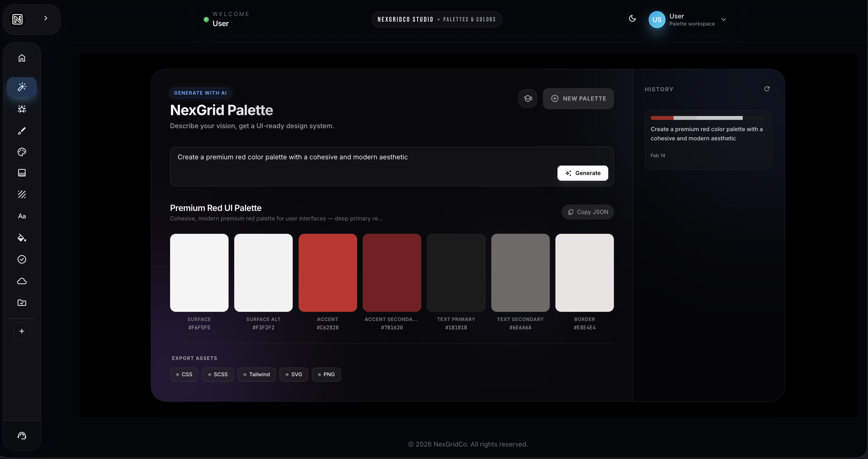The height and width of the screenshot is (459, 868).
Task: Expand the User workspace dropdown
Action: pyautogui.click(x=724, y=20)
